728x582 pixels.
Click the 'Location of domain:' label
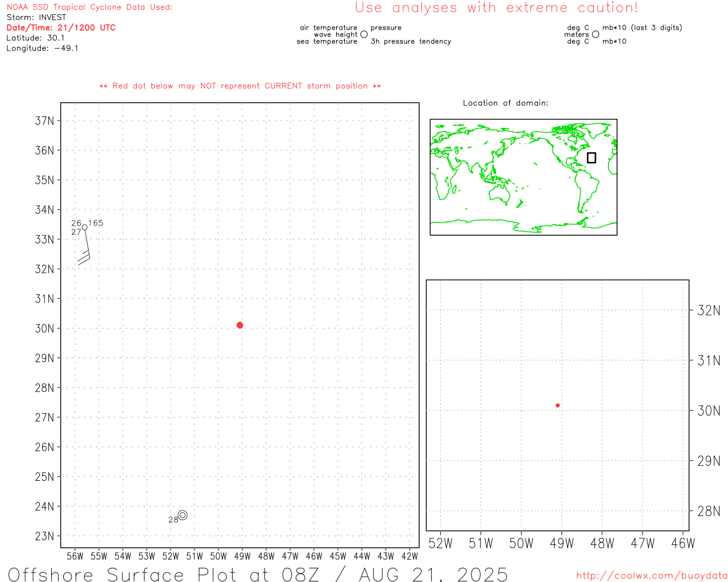click(506, 103)
